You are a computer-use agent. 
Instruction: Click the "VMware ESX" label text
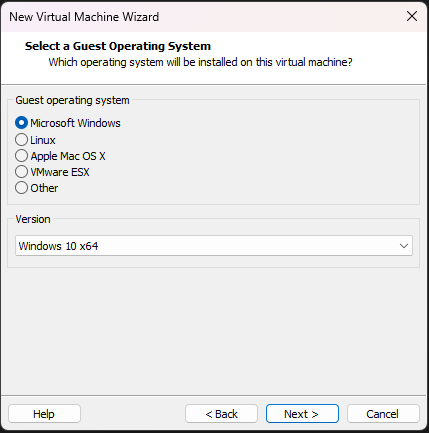pos(60,172)
